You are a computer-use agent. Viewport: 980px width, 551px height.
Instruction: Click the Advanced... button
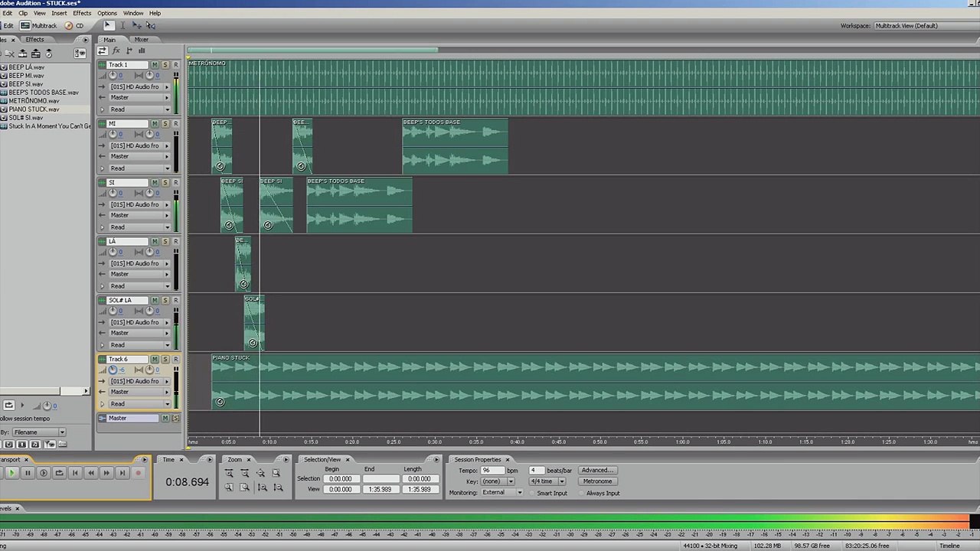[597, 470]
